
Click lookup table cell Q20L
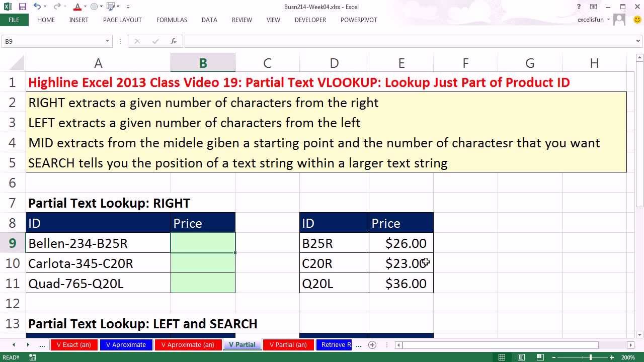click(x=334, y=284)
